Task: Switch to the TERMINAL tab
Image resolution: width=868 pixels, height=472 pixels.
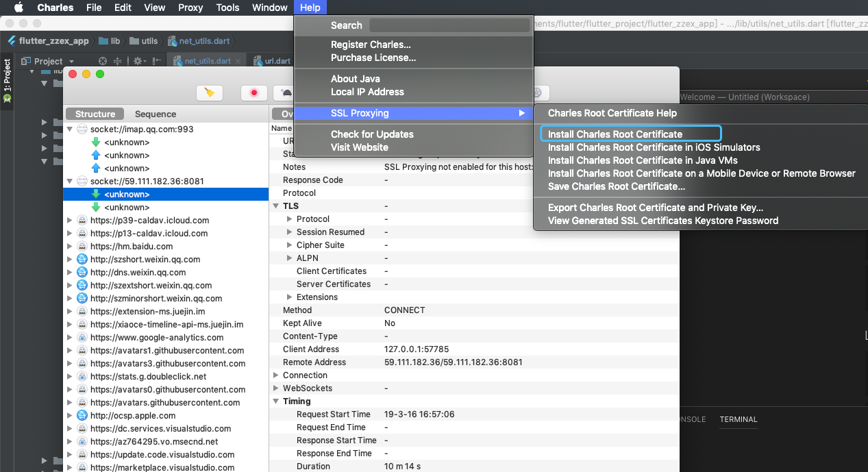Action: point(739,419)
